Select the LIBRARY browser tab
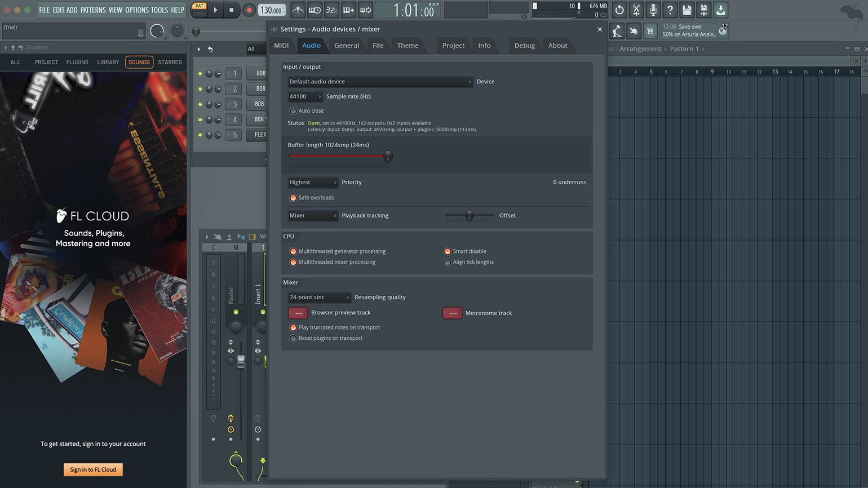Screen dimensions: 868x488 [x=108, y=62]
